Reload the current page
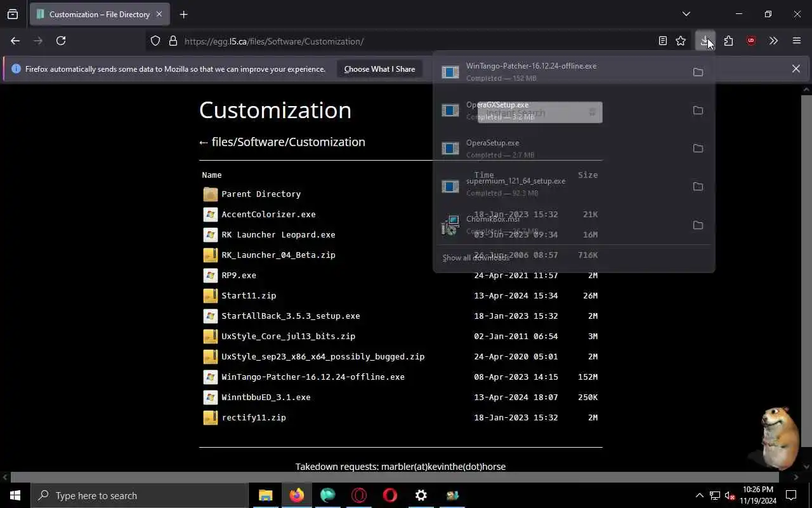This screenshot has height=508, width=812. click(61, 41)
